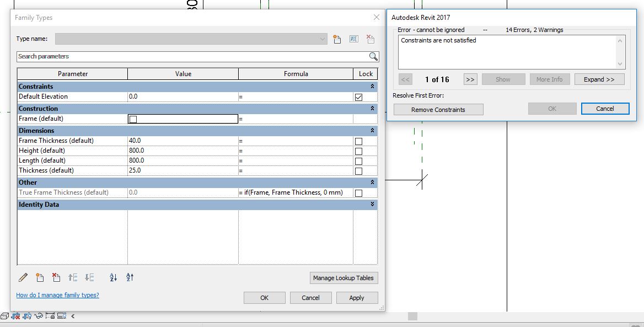Enable the Frame (default) checkbox

[x=133, y=118]
